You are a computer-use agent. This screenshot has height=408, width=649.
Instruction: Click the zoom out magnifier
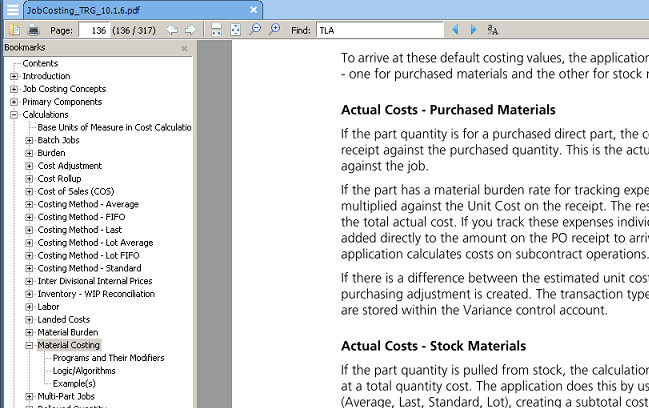(255, 29)
